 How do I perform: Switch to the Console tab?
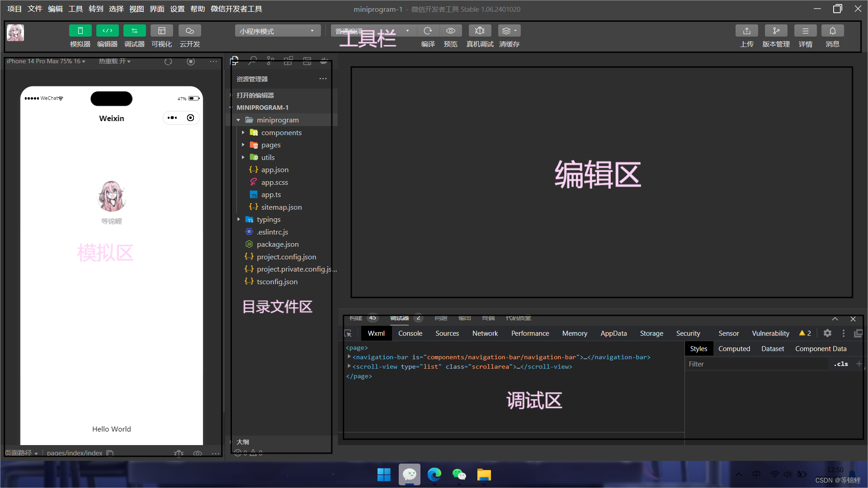[x=410, y=333]
